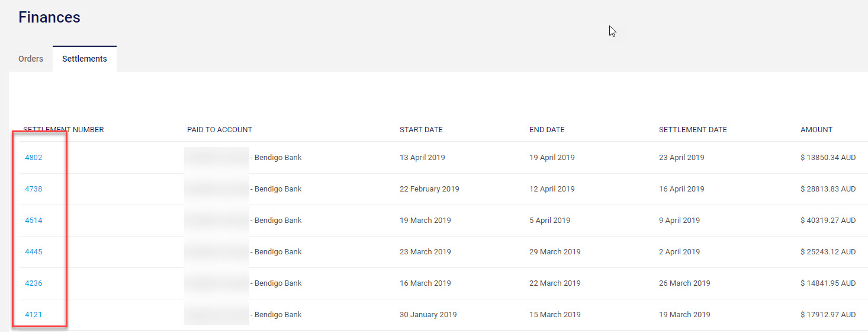Viewport: 868px width, 332px height.
Task: Click the Finances page heading
Action: coord(49,18)
